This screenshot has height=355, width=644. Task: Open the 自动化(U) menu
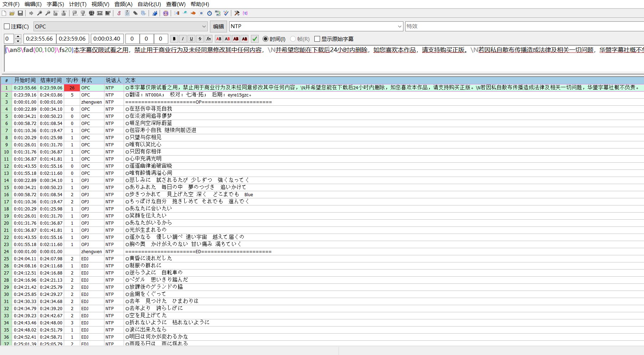point(149,4)
